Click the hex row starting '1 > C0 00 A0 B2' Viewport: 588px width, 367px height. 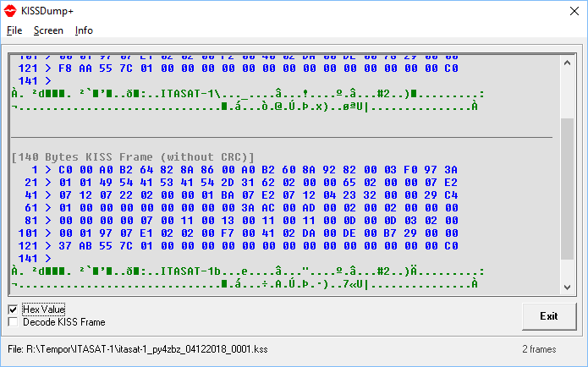pos(245,170)
